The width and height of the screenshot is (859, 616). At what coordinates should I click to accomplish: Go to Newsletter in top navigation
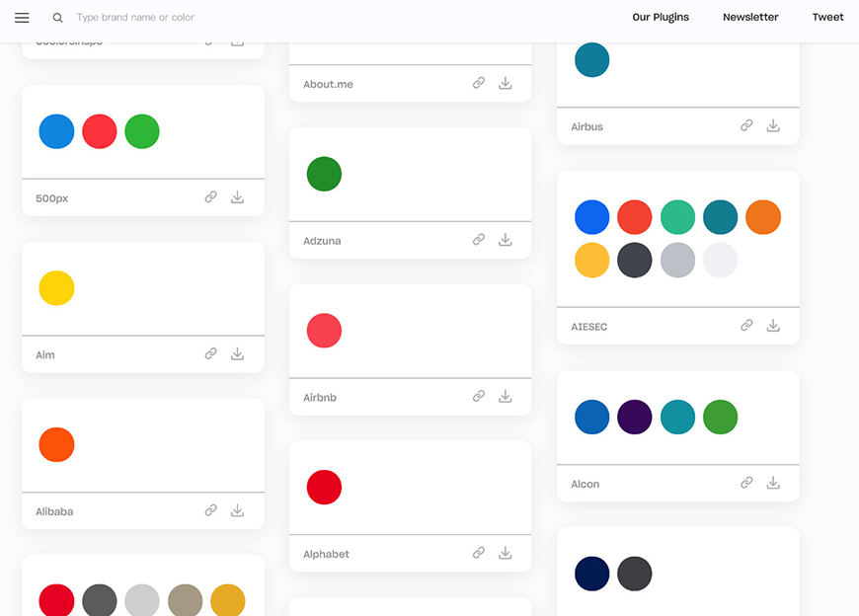750,17
